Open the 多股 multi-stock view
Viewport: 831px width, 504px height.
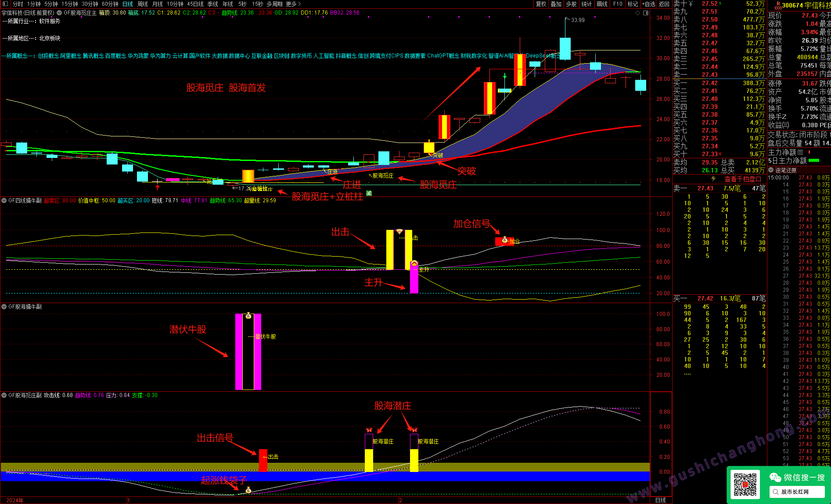[x=571, y=4]
